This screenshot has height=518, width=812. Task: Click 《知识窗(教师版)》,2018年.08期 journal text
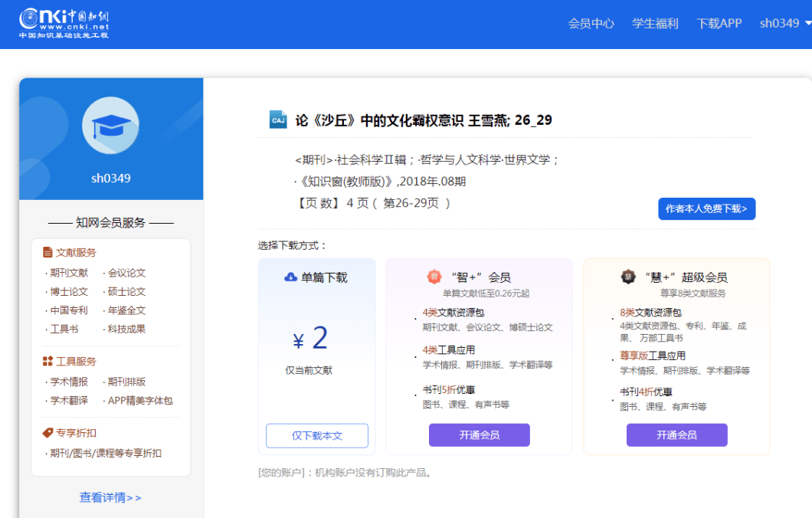[x=383, y=182]
